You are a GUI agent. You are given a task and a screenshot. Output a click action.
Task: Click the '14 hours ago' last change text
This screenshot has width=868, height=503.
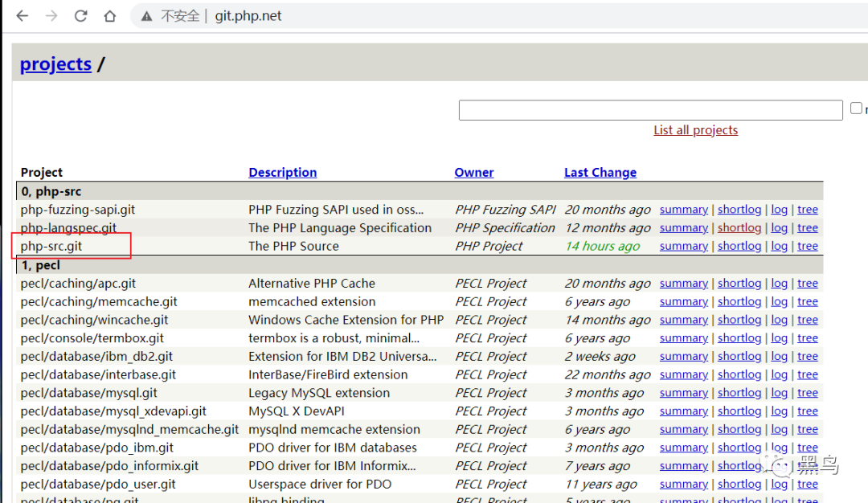click(x=602, y=246)
